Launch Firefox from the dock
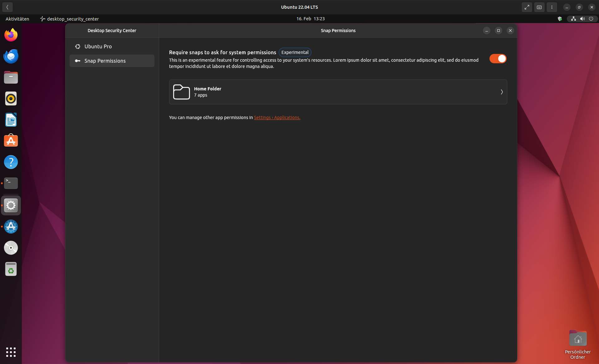599x364 pixels. pyautogui.click(x=11, y=35)
